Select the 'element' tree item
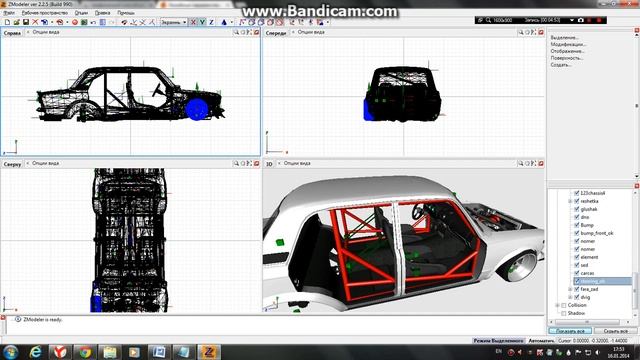640x360 pixels. pyautogui.click(x=589, y=257)
